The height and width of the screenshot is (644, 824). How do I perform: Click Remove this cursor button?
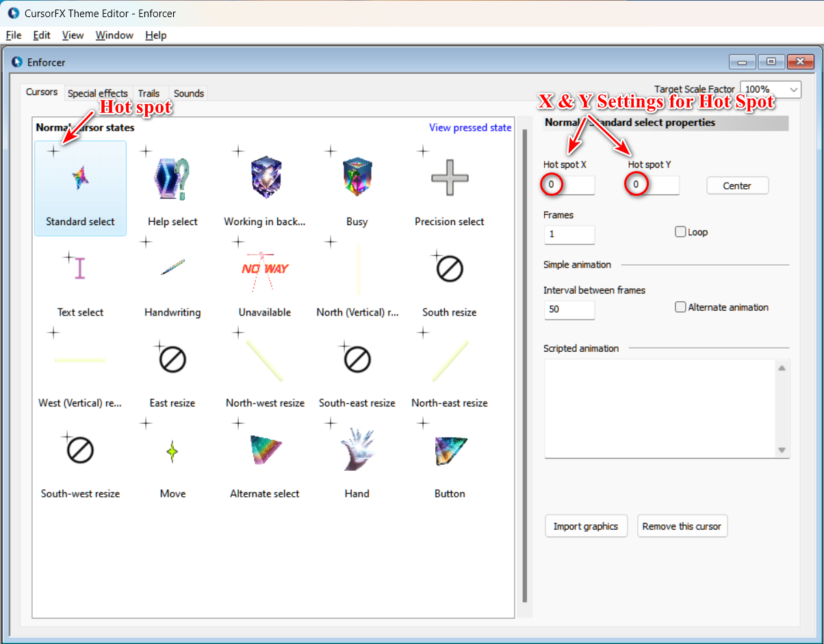click(682, 526)
